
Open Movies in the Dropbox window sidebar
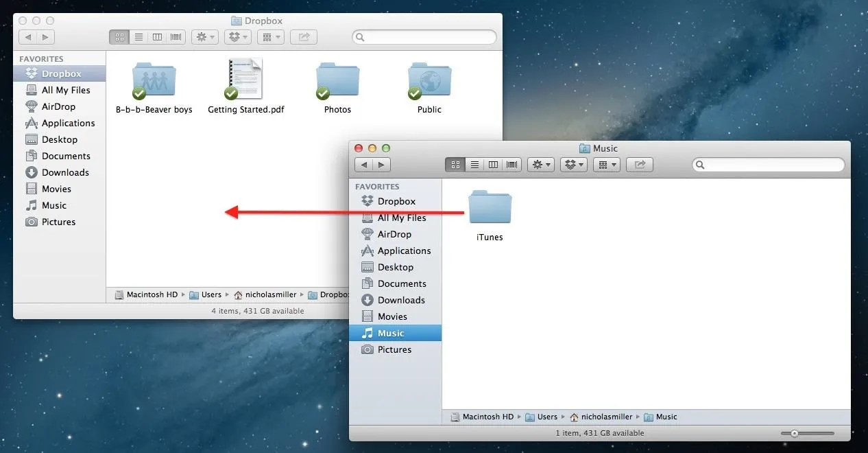(60, 189)
